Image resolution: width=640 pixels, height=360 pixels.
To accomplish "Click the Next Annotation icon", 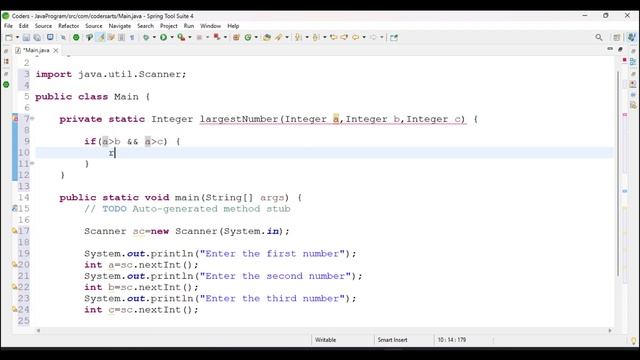I will tap(299, 38).
